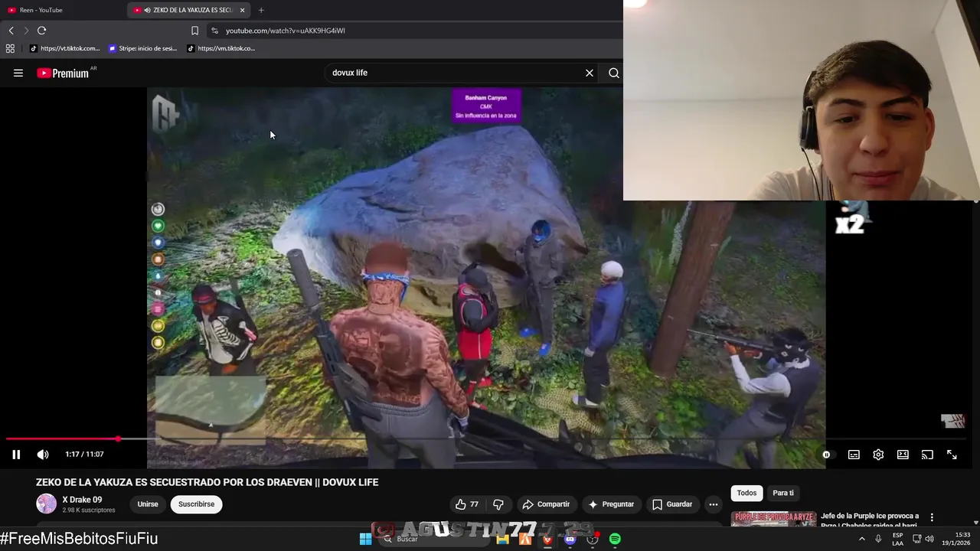This screenshot has width=980, height=551.
Task: Click the magnifier search icon
Action: (x=614, y=73)
